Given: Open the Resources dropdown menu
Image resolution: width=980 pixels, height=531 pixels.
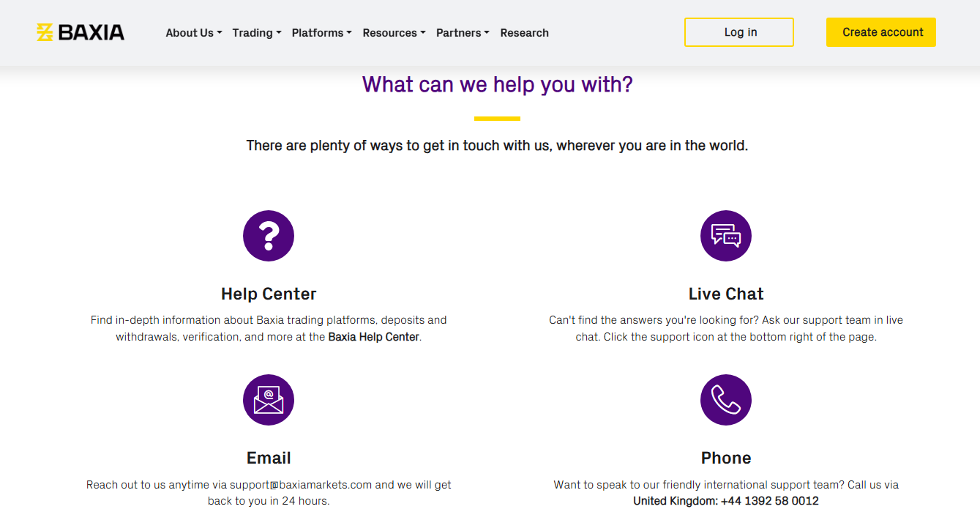Looking at the screenshot, I should pos(394,33).
